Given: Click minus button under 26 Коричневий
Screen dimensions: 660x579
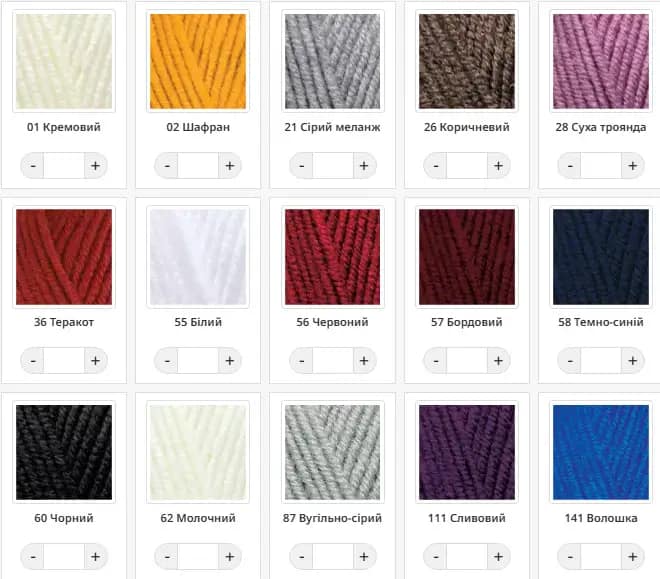Looking at the screenshot, I should click(x=436, y=166).
